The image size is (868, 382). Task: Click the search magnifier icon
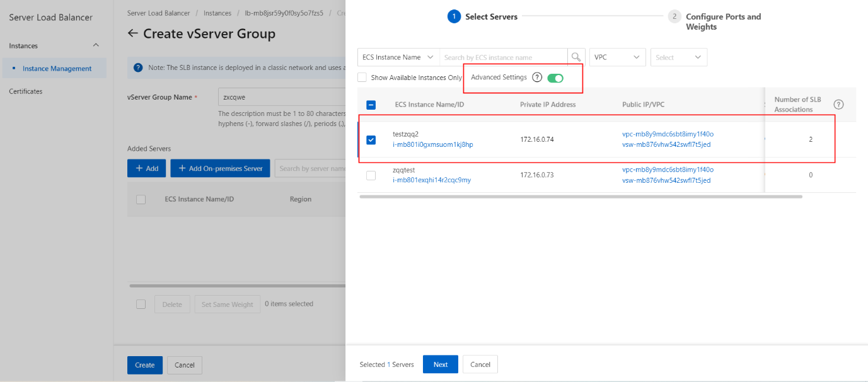pos(576,57)
